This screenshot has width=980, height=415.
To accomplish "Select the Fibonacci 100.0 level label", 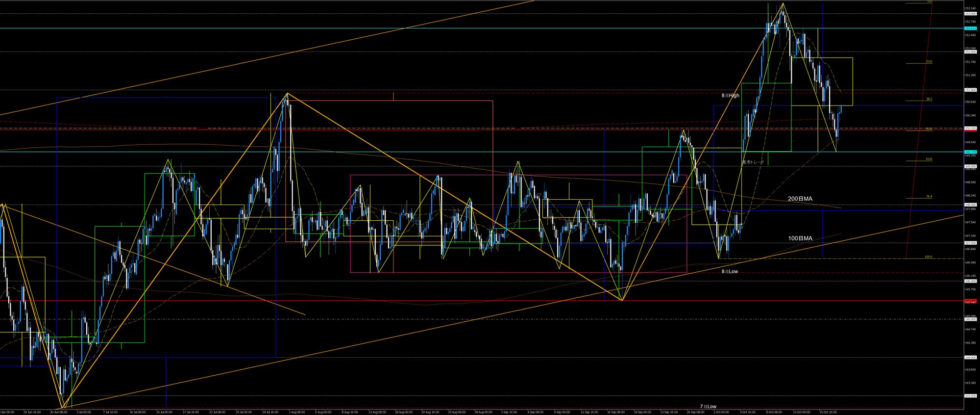I will tap(928, 257).
